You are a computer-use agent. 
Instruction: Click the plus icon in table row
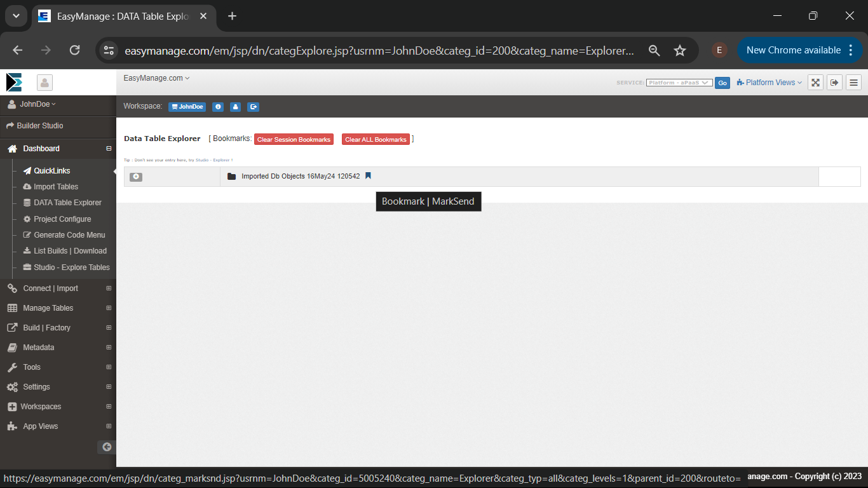(x=136, y=177)
